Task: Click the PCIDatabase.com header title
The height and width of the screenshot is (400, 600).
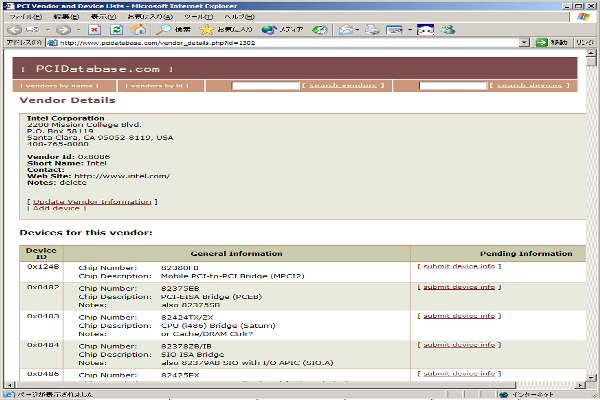Action: coord(98,69)
